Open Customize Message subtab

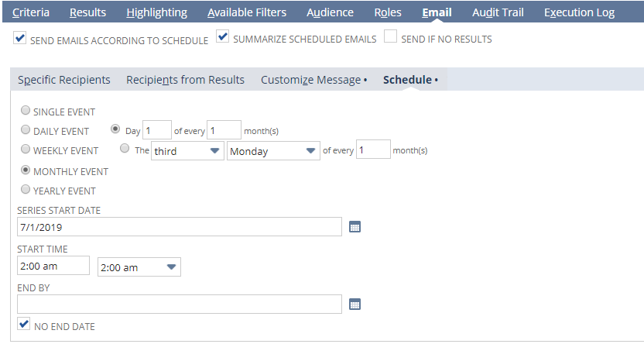click(313, 80)
